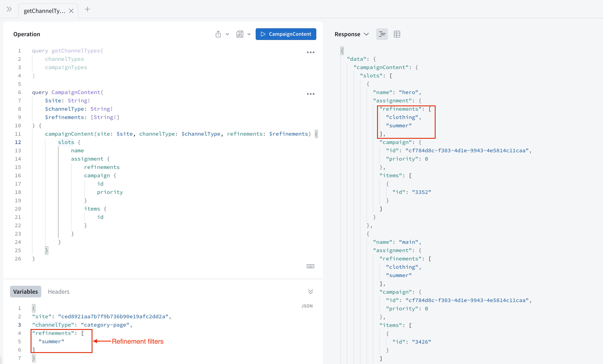The width and height of the screenshot is (603, 364).
Task: Click the save operation icon
Action: pyautogui.click(x=240, y=34)
